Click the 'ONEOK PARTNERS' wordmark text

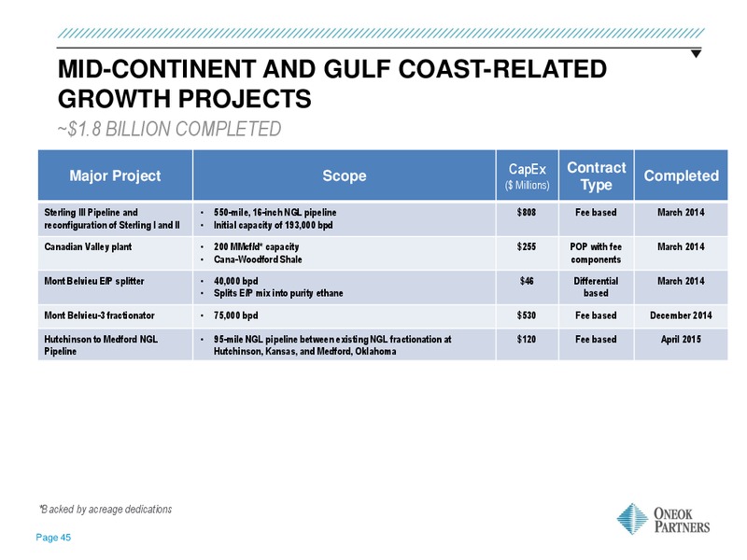(x=682, y=520)
